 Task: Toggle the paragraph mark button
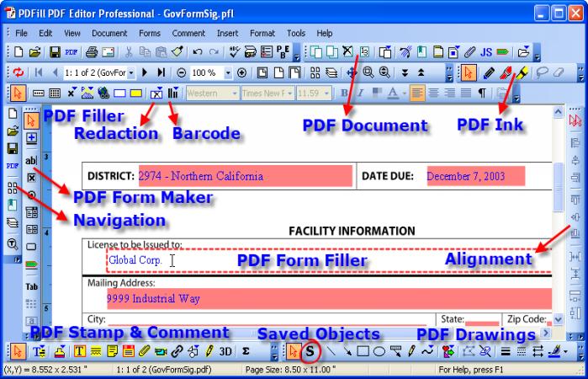(482, 93)
